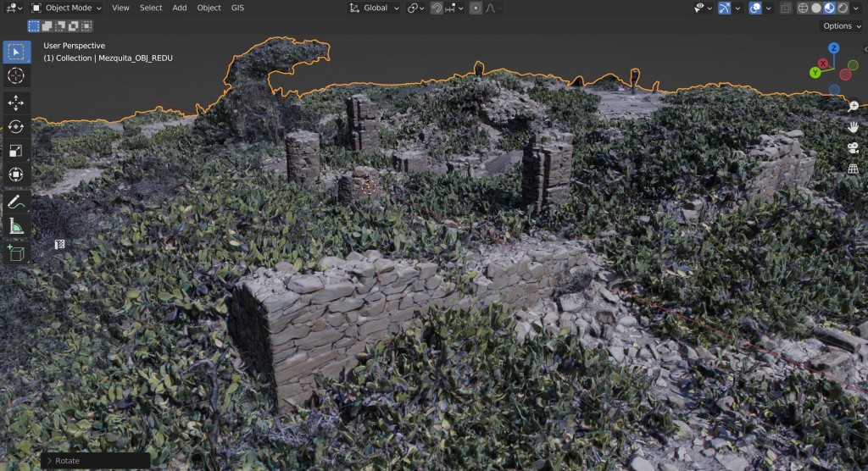Activate the Measure tool
Viewport: 868px width, 471px height.
(16, 226)
